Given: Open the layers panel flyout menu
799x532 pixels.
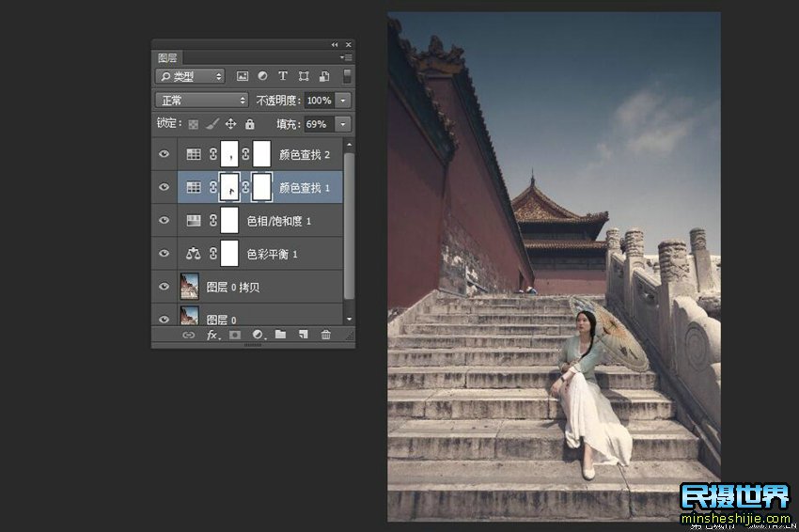Looking at the screenshot, I should click(x=347, y=57).
